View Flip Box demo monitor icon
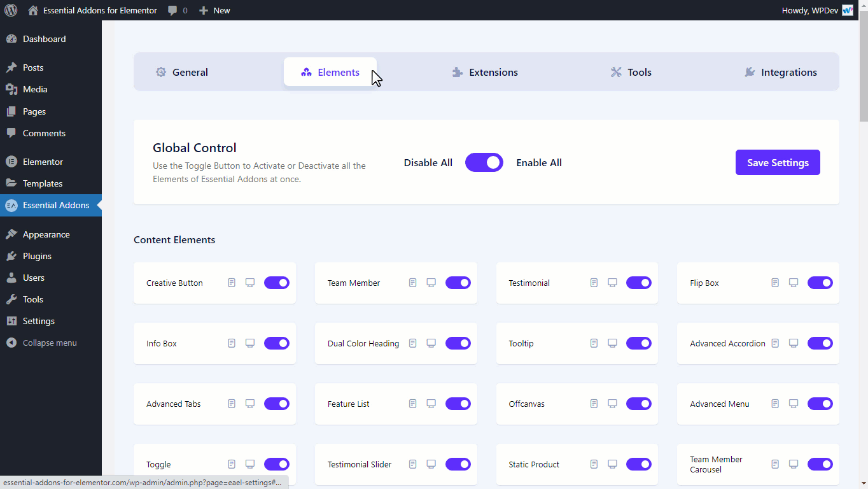 pos(794,283)
